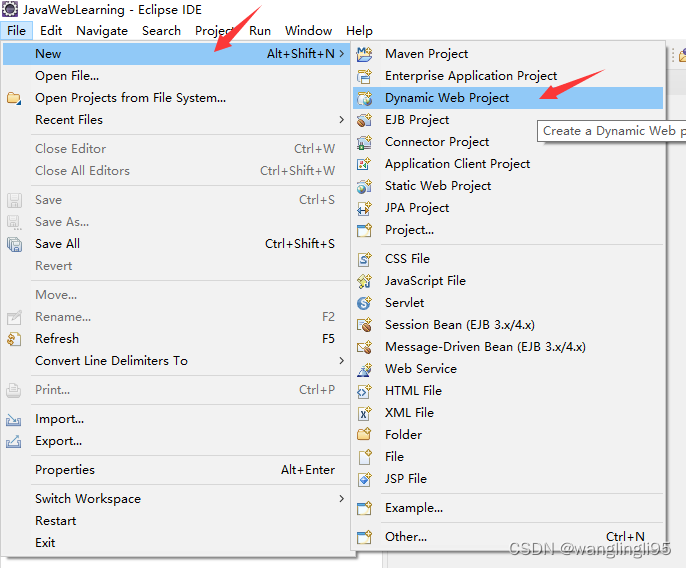The width and height of the screenshot is (686, 568).
Task: Click the EJB Project bean icon
Action: 364,120
